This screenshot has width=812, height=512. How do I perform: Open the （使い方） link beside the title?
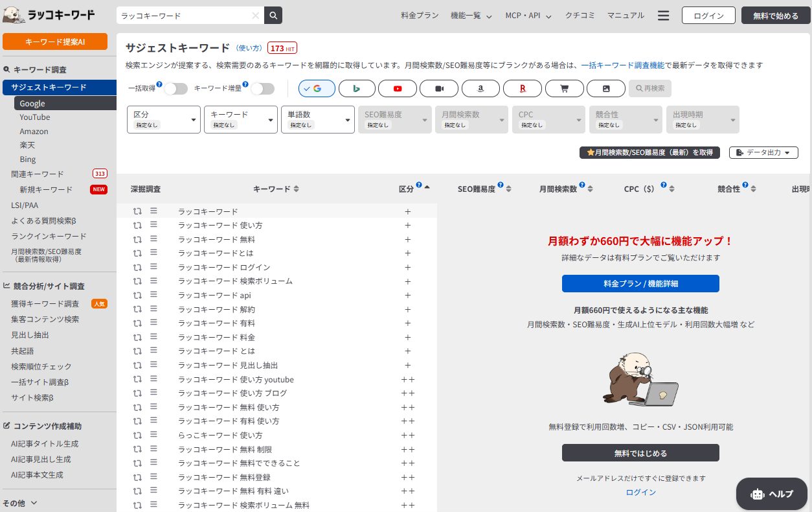click(x=249, y=48)
